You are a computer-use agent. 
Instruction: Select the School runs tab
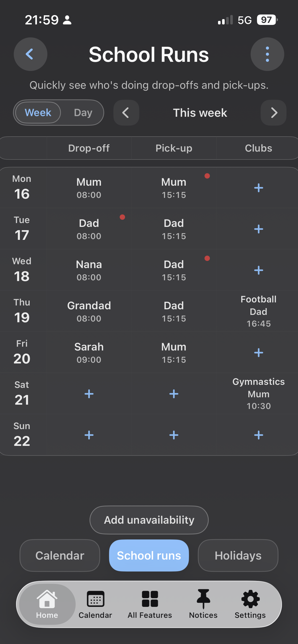149,555
